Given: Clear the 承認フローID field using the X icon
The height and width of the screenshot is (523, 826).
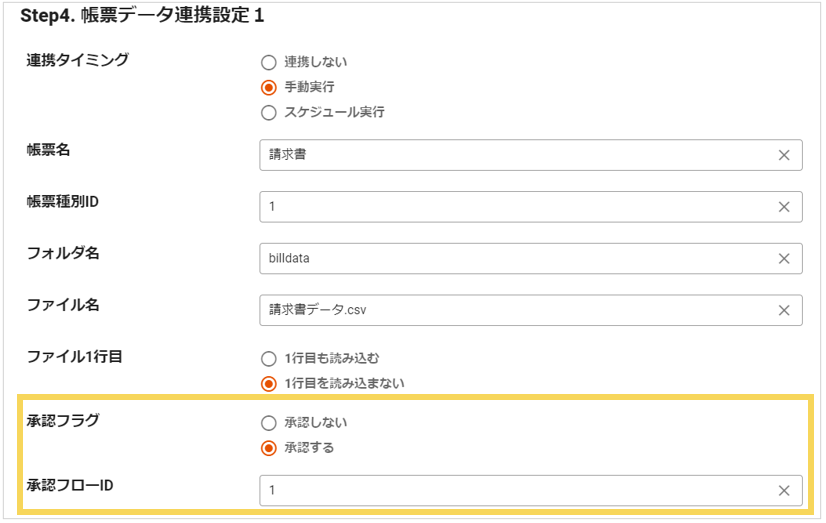Looking at the screenshot, I should point(784,491).
